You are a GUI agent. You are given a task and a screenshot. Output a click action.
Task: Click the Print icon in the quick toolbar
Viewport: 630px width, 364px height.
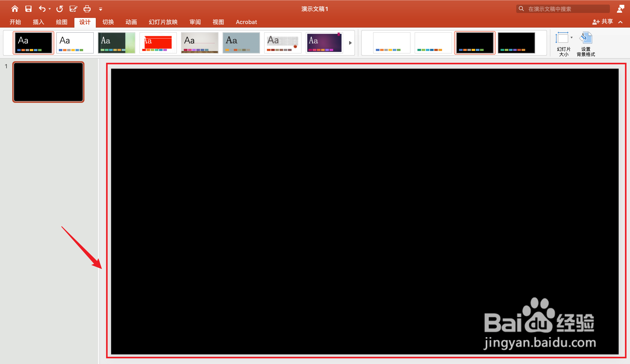[87, 9]
